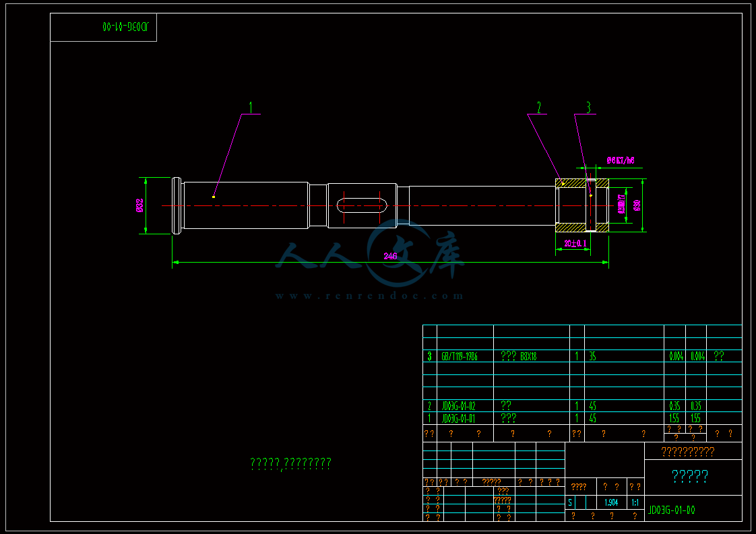Select item number "2" in the parts list
This screenshot has width=756, height=534.
(x=430, y=406)
